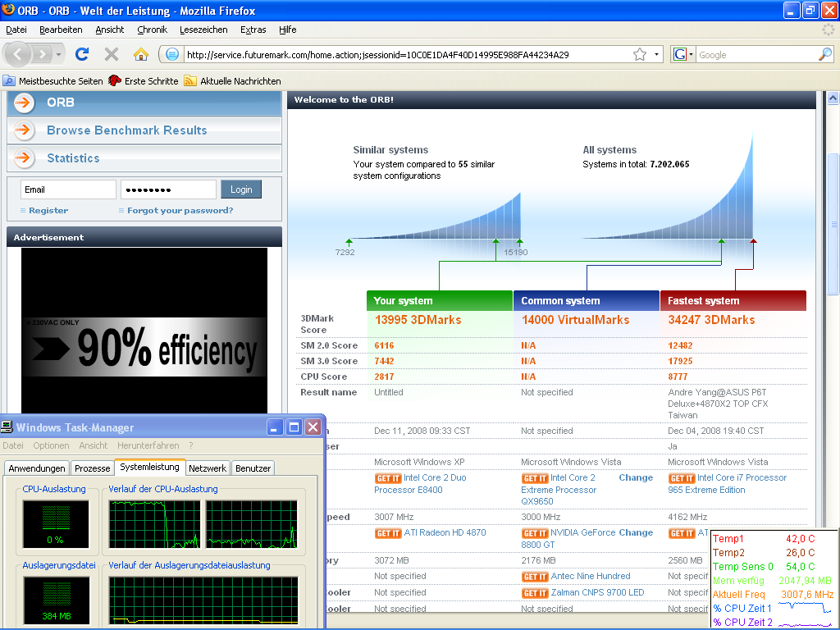Click the Fastest system column header

tap(733, 300)
